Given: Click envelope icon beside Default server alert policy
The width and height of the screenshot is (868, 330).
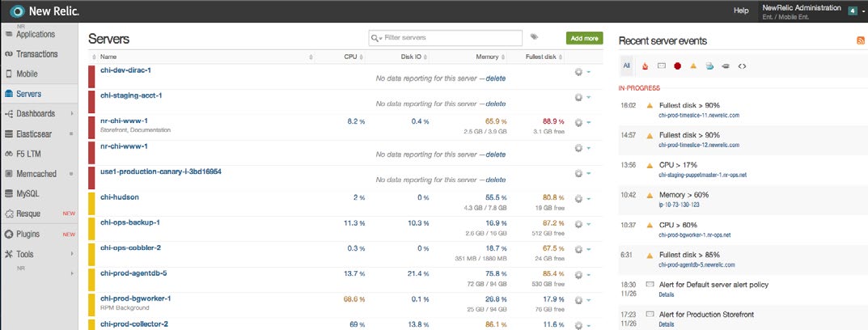Looking at the screenshot, I should tap(650, 285).
